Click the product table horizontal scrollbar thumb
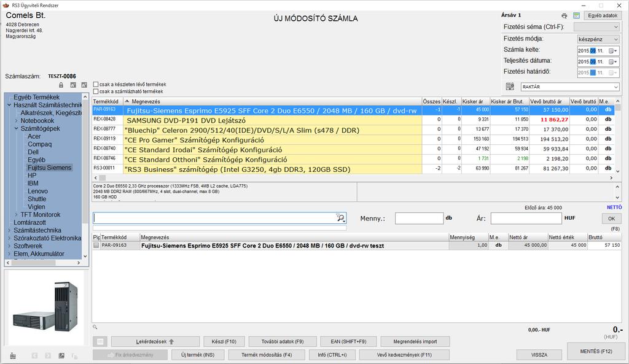 (103, 177)
